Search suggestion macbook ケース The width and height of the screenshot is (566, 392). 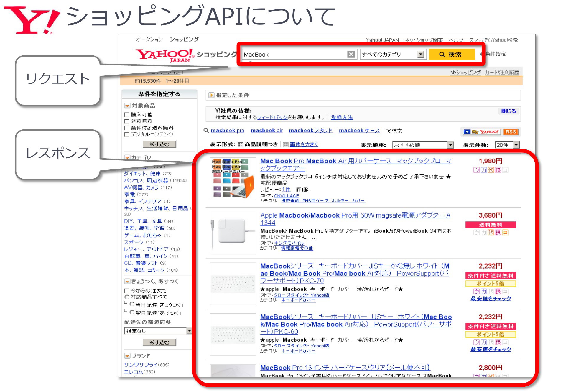[x=359, y=130]
